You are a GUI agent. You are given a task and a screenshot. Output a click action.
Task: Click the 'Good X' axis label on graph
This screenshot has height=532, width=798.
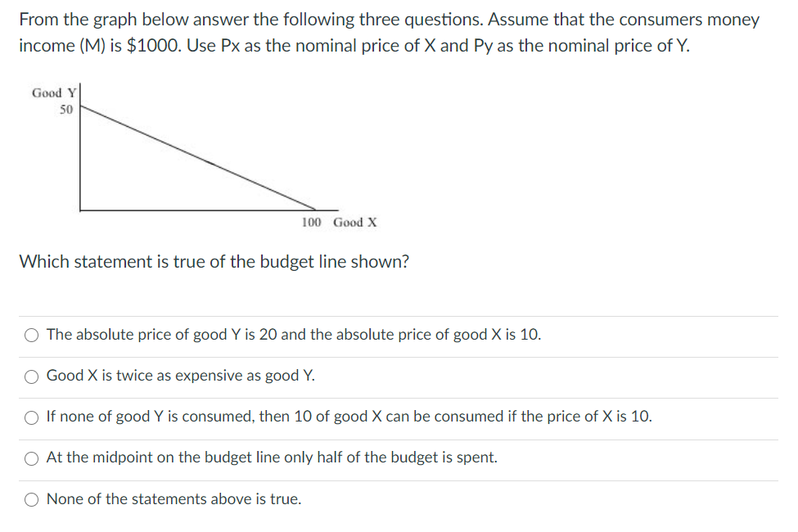pos(355,223)
